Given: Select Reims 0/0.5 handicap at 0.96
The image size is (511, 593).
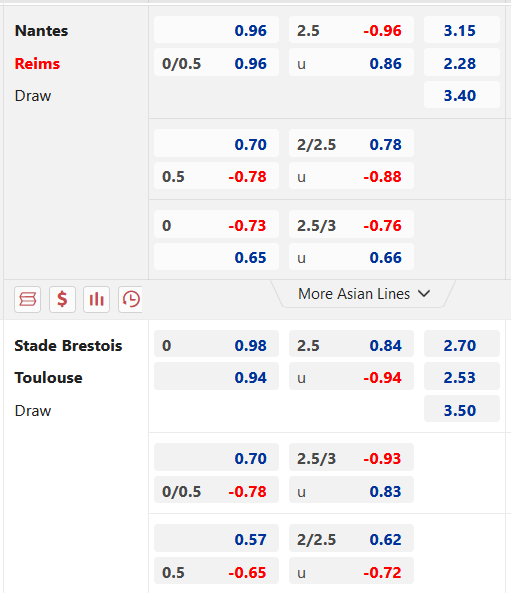Looking at the screenshot, I should coord(216,63).
